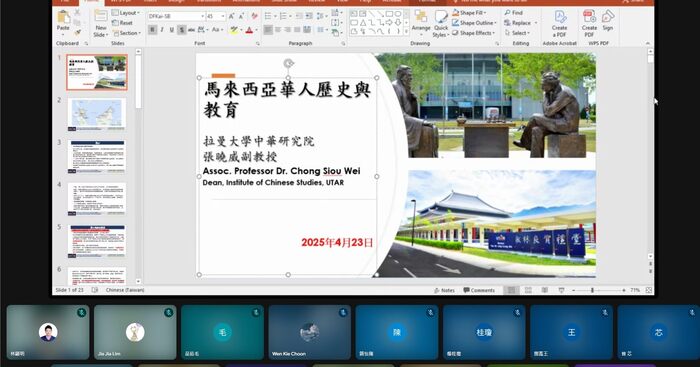The height and width of the screenshot is (367, 700).
Task: Toggle Bold formatting
Action: (x=152, y=30)
